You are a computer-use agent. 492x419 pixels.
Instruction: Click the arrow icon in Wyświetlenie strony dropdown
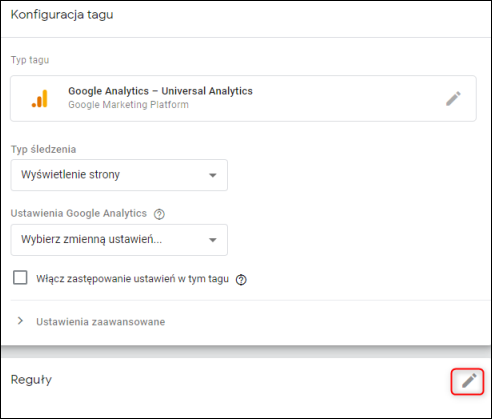tap(213, 175)
